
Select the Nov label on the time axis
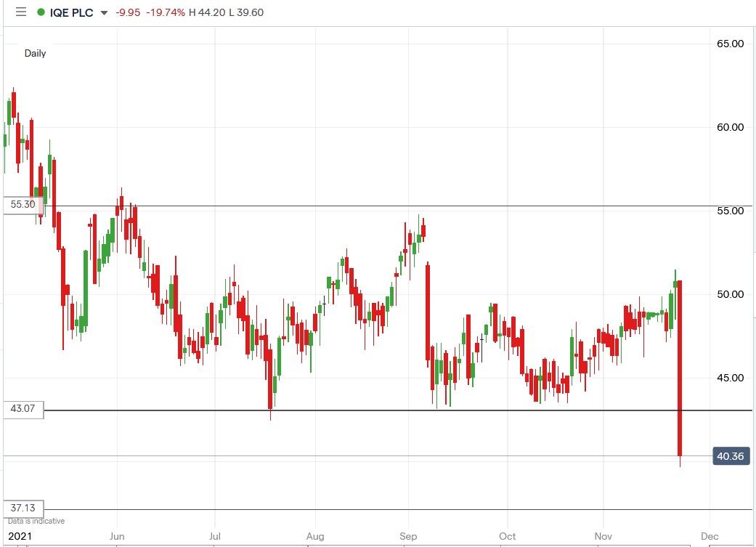tap(603, 536)
